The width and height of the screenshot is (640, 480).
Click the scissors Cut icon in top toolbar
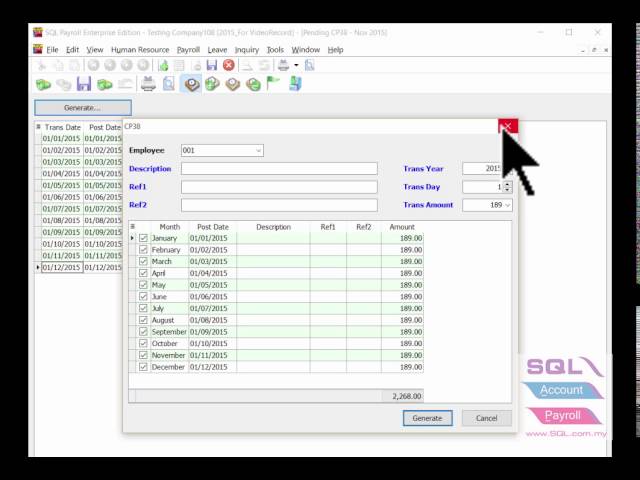click(41, 65)
